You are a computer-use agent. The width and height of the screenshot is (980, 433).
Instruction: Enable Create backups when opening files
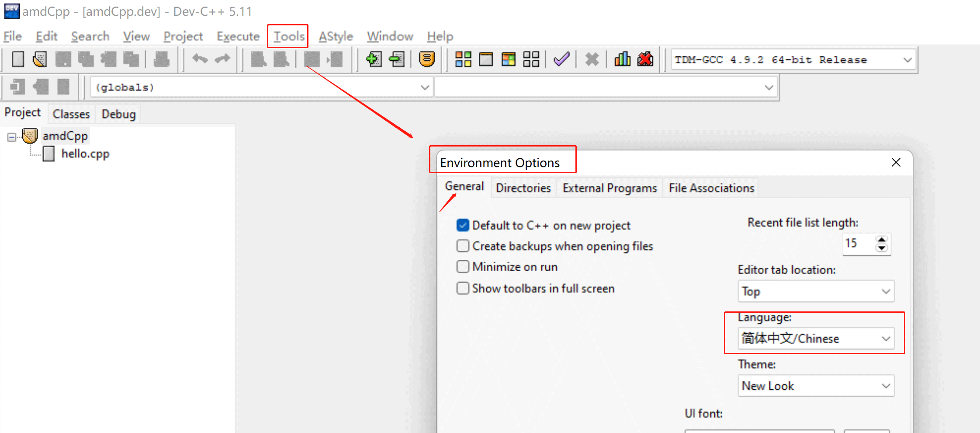(x=463, y=246)
